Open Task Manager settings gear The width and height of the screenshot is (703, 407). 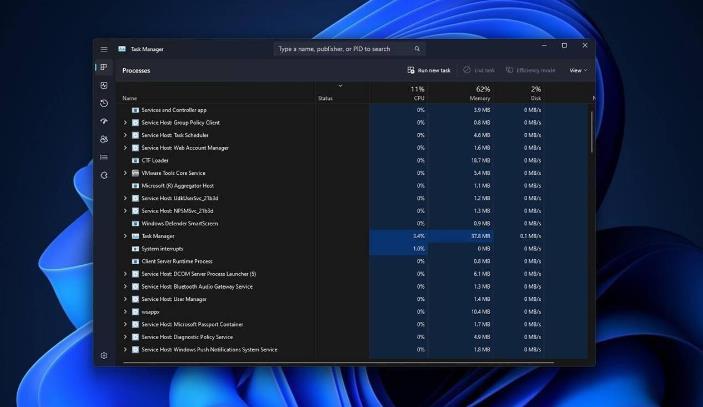click(x=103, y=355)
